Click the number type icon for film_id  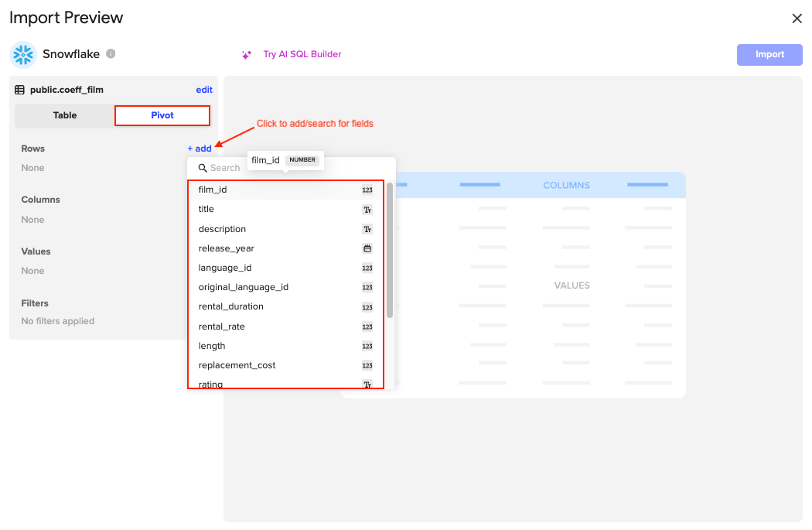click(x=367, y=190)
